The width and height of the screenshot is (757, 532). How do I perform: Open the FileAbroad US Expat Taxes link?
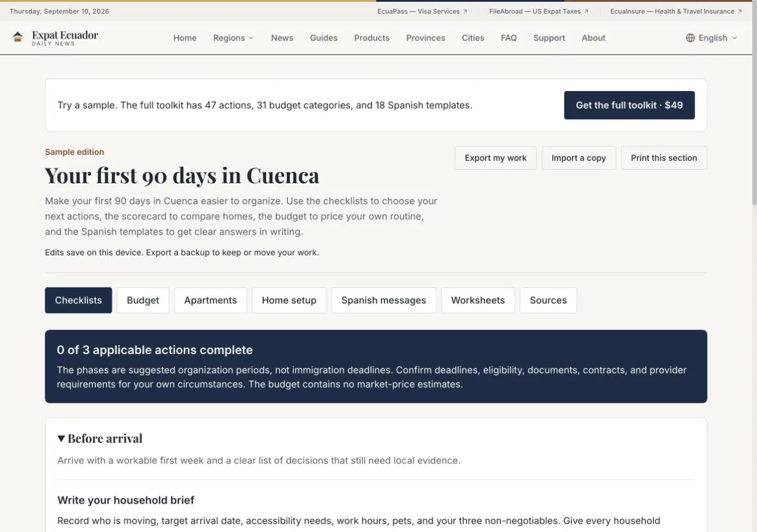pos(539,11)
